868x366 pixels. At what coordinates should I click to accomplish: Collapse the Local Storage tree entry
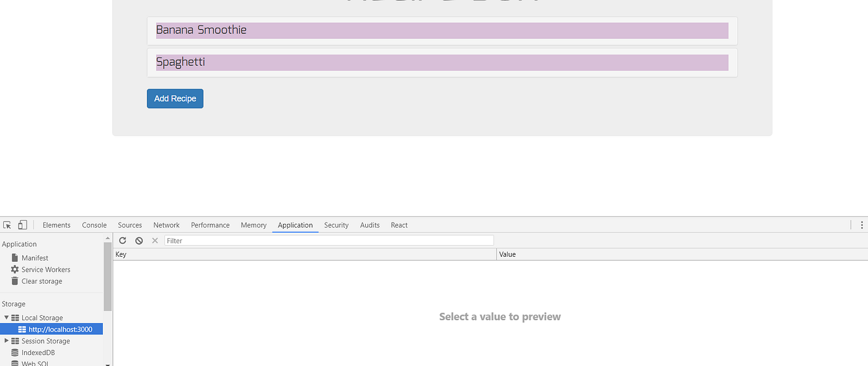pos(6,317)
